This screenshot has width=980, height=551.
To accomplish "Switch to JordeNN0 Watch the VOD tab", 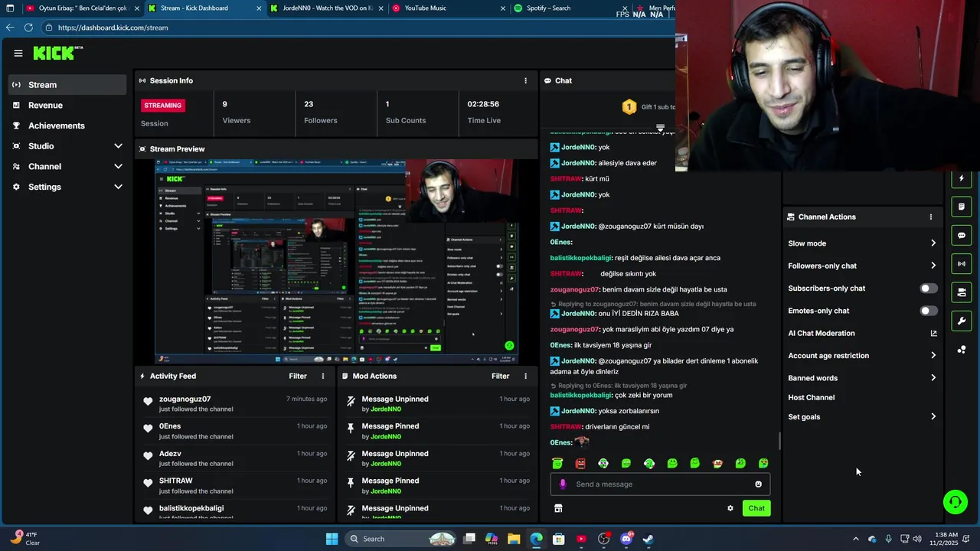I will point(326,8).
